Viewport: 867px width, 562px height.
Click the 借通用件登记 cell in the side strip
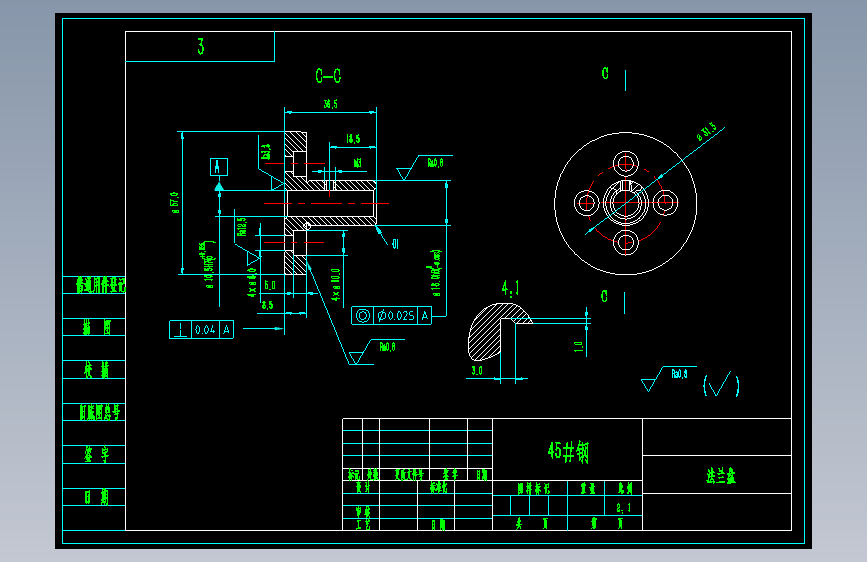point(100,285)
